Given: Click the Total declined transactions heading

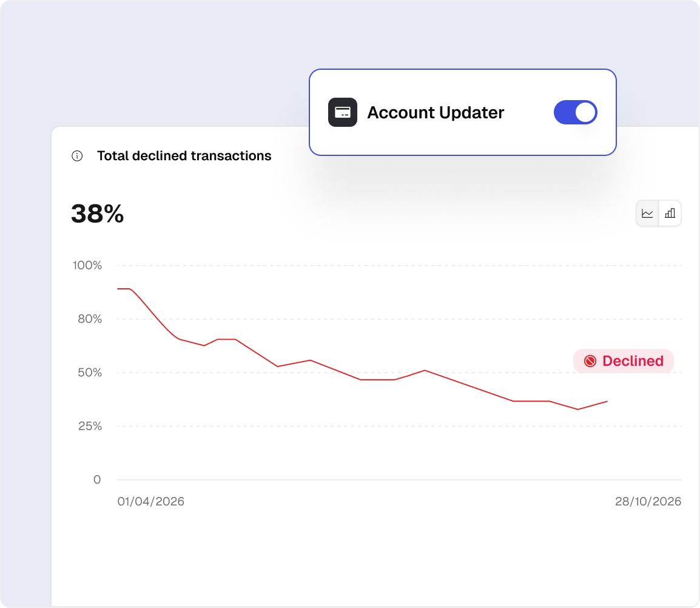Looking at the screenshot, I should pos(184,156).
